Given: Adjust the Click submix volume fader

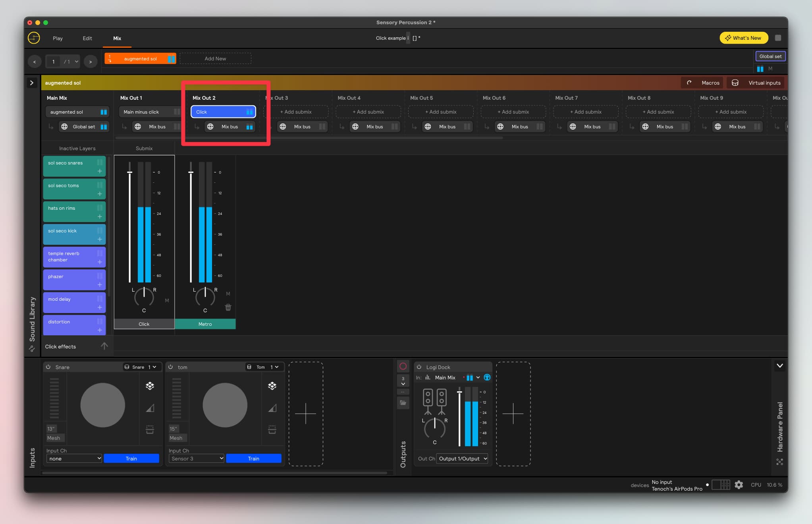Looking at the screenshot, I should [129, 172].
